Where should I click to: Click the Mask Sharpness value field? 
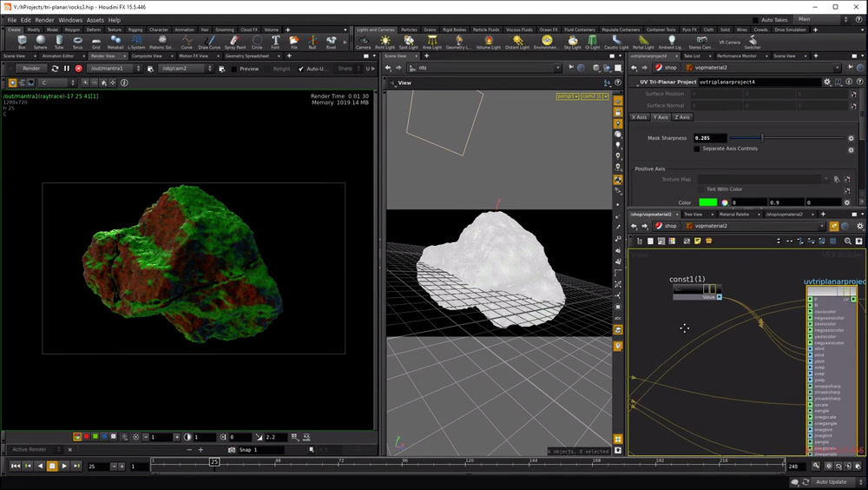coord(710,138)
